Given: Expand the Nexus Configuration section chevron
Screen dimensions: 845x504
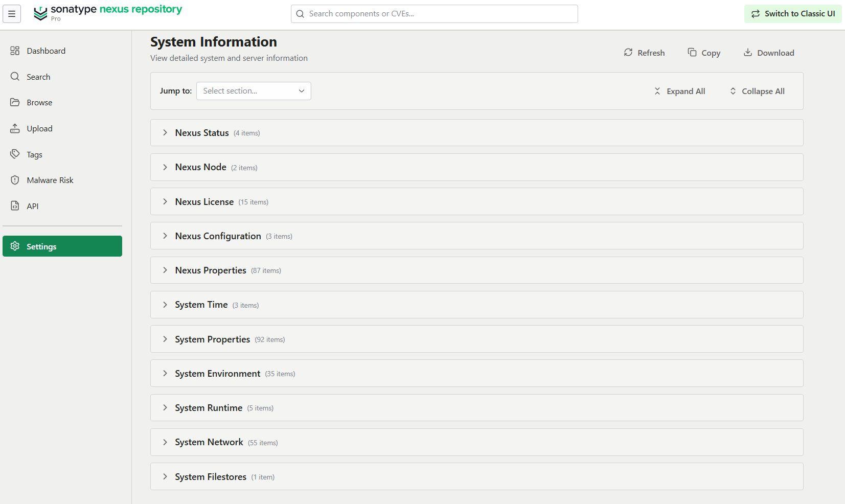Looking at the screenshot, I should click(165, 236).
